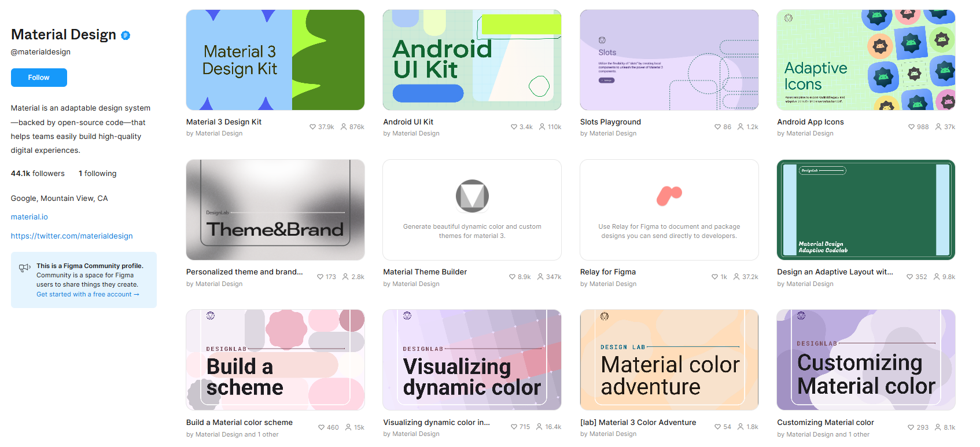980x447 pixels.
Task: Open the Customizing Material color thumbnail
Action: (x=866, y=360)
